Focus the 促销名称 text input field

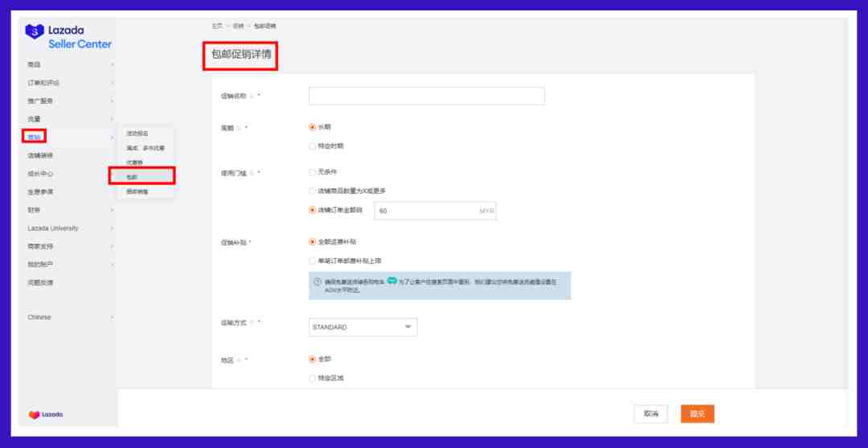pos(427,96)
